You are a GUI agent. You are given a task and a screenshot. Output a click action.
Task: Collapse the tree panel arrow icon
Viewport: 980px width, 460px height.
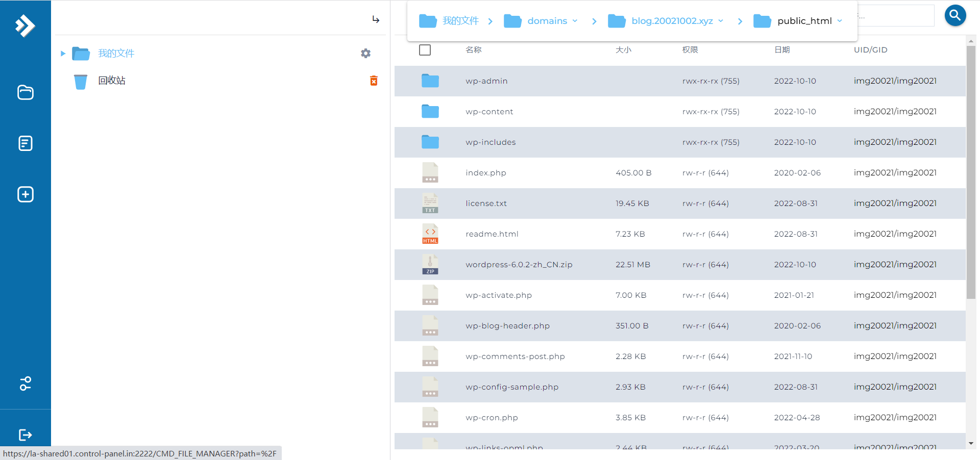376,19
